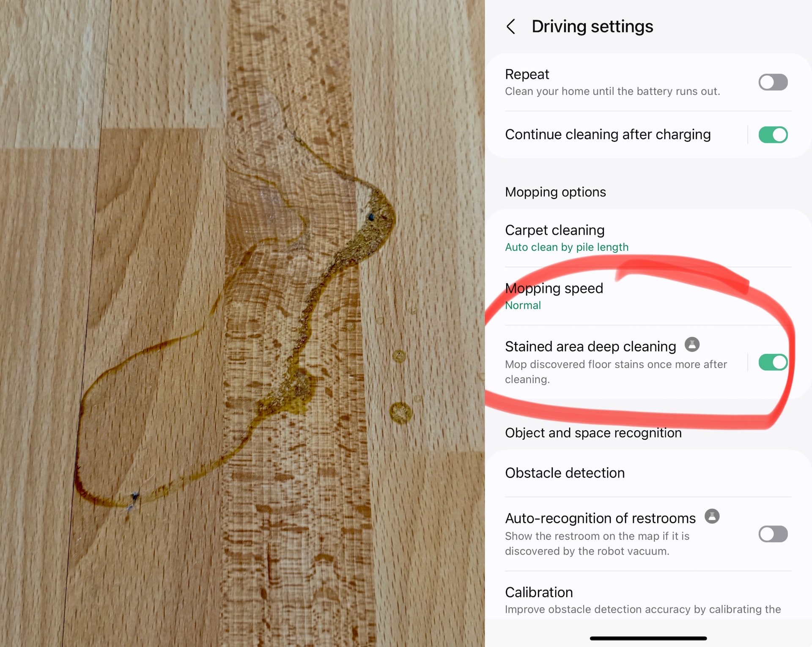Tap the Repeat setting text
The image size is (812, 647).
(x=527, y=74)
